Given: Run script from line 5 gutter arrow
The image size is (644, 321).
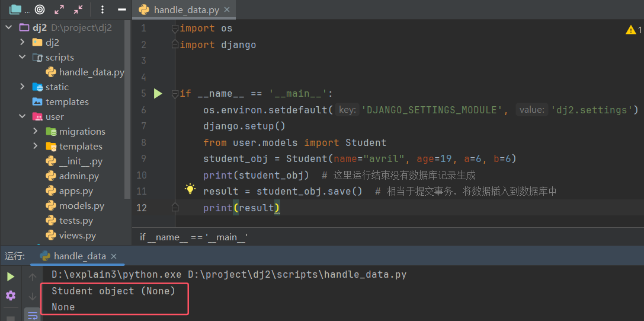Looking at the screenshot, I should [x=158, y=93].
